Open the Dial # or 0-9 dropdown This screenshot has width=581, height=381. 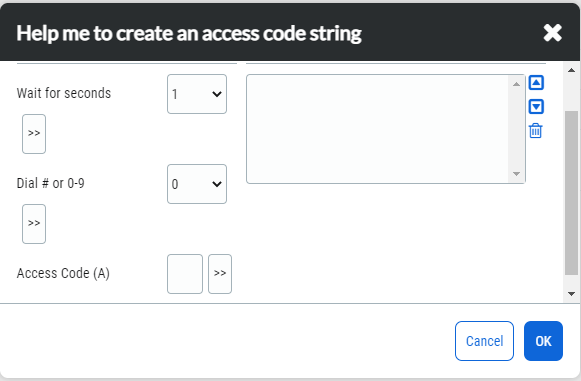point(197,184)
